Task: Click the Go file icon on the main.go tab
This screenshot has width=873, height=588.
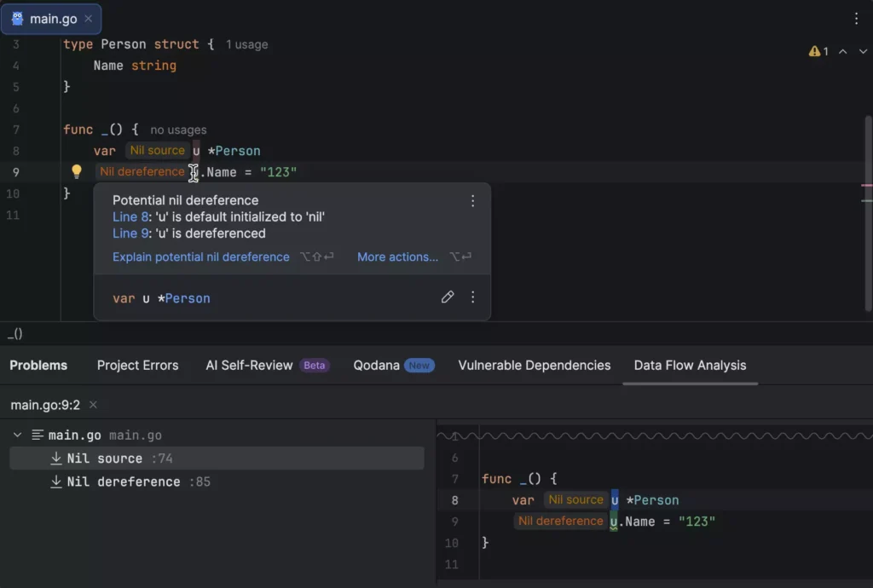Action: point(20,18)
